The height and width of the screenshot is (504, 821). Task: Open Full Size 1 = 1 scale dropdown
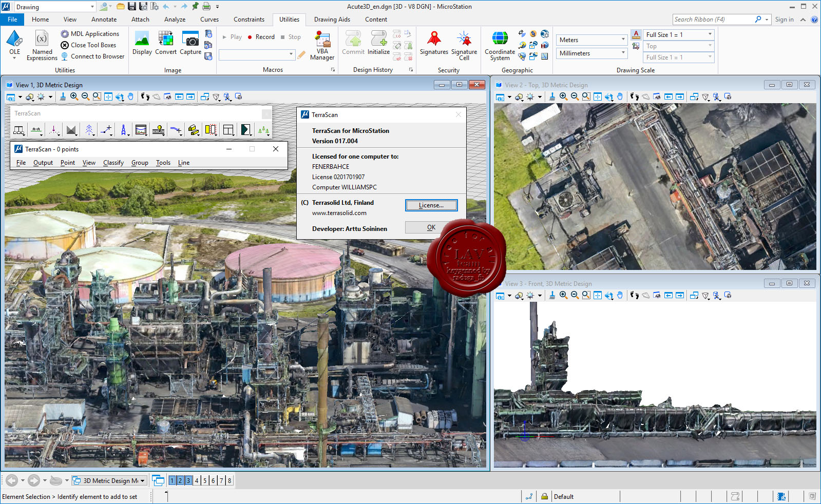(x=679, y=35)
